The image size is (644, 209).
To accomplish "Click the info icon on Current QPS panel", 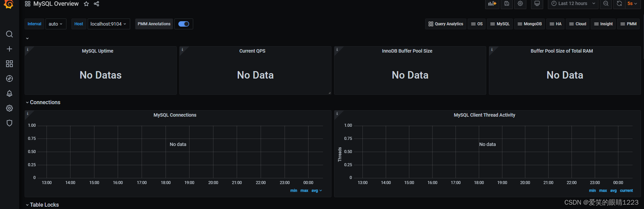I will [x=182, y=50].
